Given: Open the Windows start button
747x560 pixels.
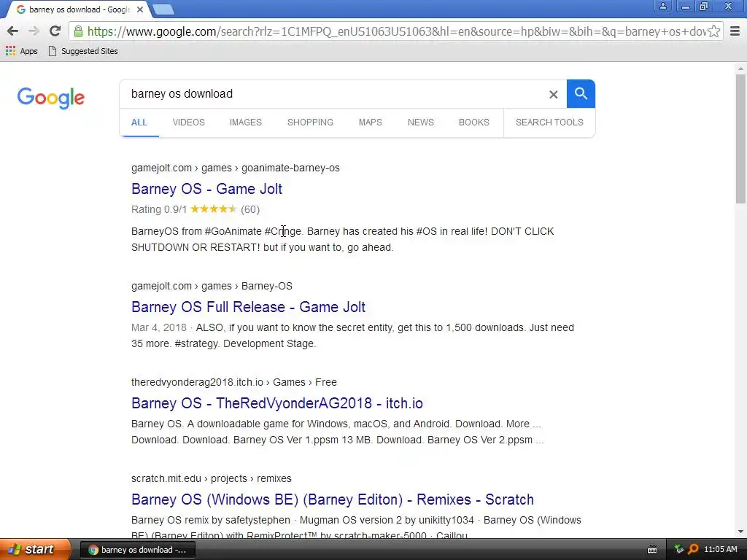Looking at the screenshot, I should (35, 550).
